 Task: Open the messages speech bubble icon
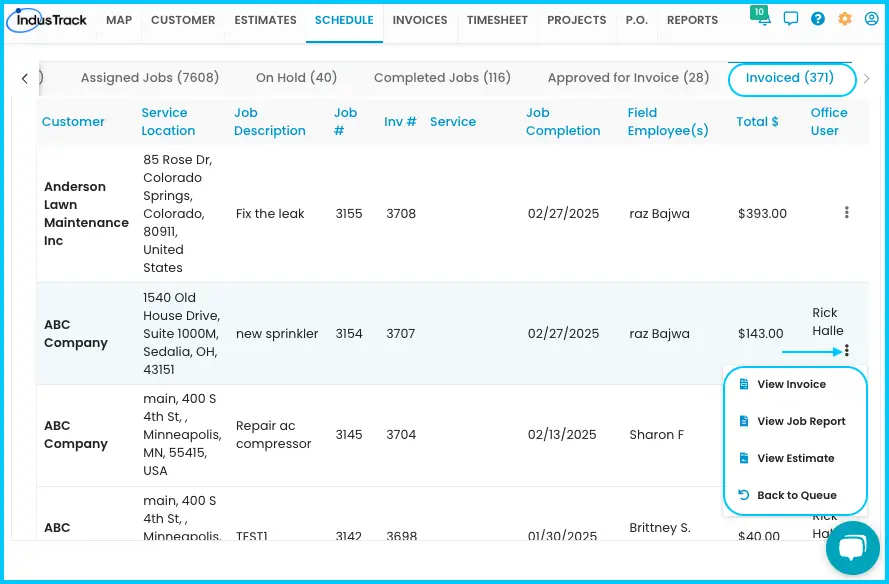790,19
